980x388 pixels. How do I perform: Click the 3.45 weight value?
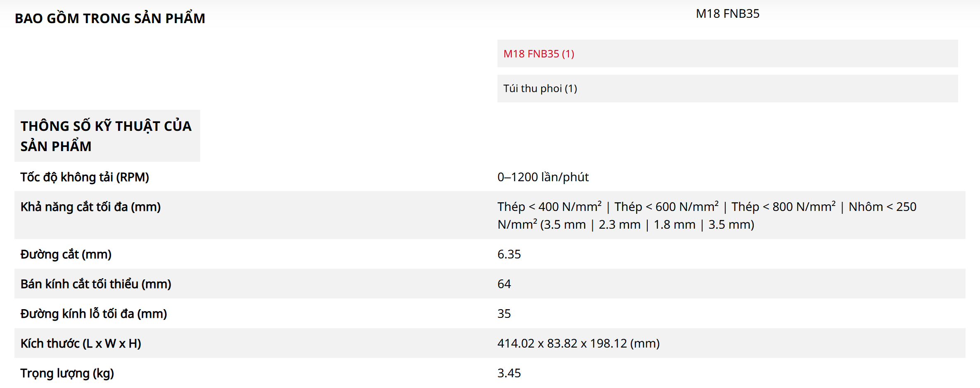(x=509, y=373)
